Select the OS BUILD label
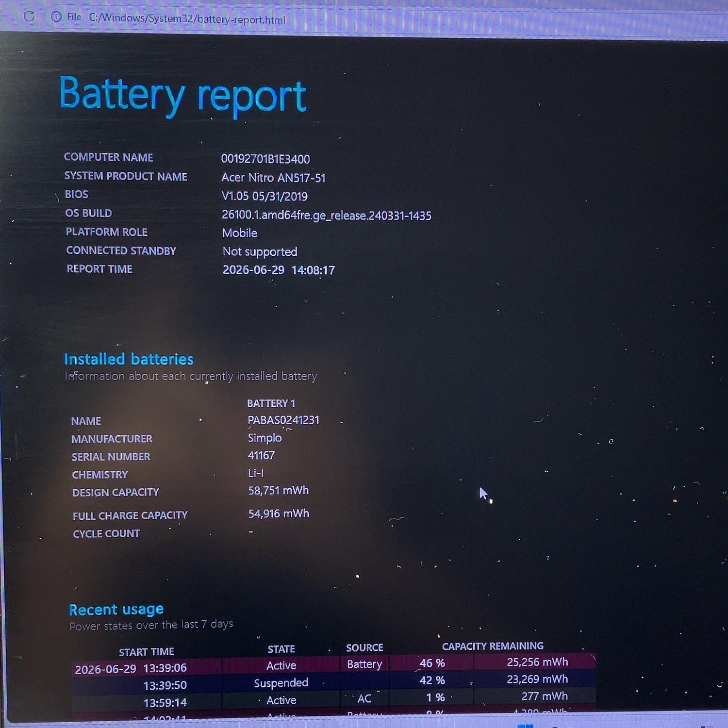The image size is (728, 728). [x=89, y=213]
